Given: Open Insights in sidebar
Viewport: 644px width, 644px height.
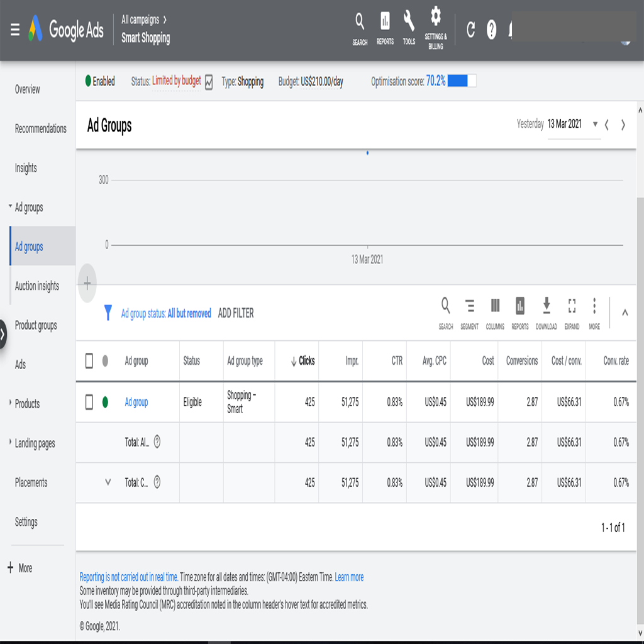Looking at the screenshot, I should coord(26,168).
